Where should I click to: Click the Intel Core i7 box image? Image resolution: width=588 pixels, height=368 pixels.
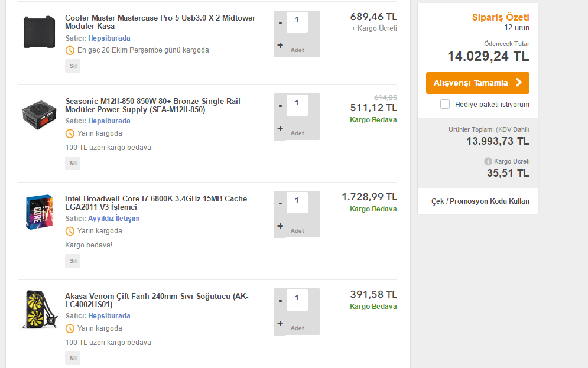pyautogui.click(x=39, y=212)
